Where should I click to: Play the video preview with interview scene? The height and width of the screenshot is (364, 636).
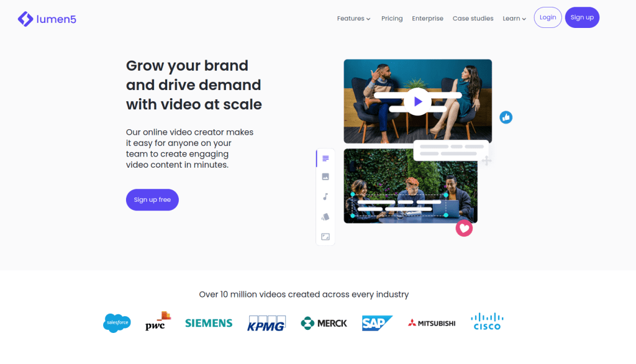[418, 101]
